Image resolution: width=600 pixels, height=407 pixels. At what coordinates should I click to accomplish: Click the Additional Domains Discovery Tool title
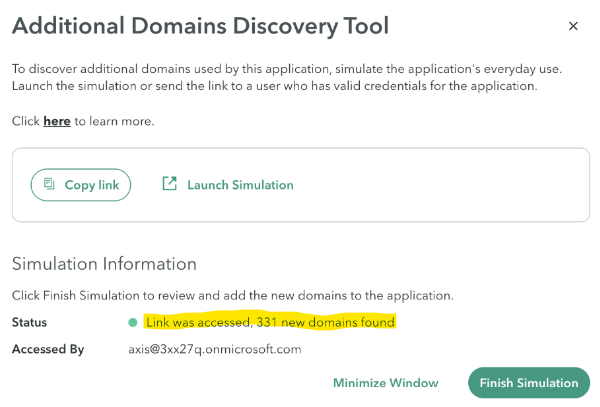pyautogui.click(x=201, y=26)
